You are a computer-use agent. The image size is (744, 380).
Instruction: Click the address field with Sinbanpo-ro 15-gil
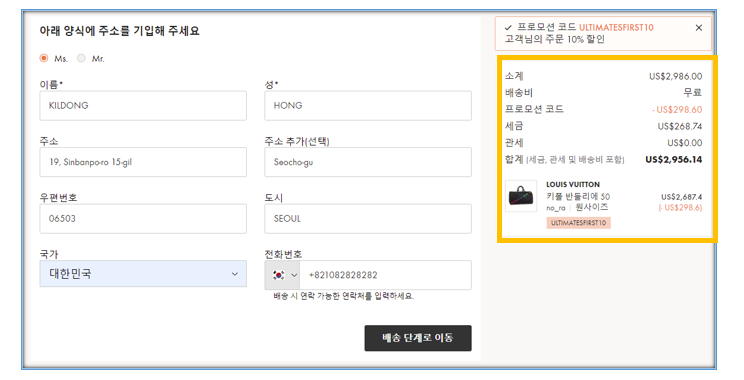click(143, 162)
